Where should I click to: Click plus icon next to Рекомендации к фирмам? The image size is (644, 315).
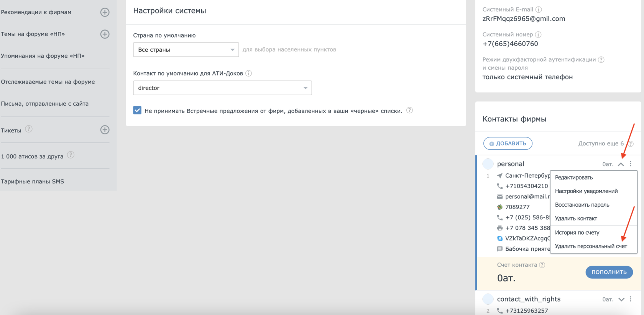click(x=105, y=12)
